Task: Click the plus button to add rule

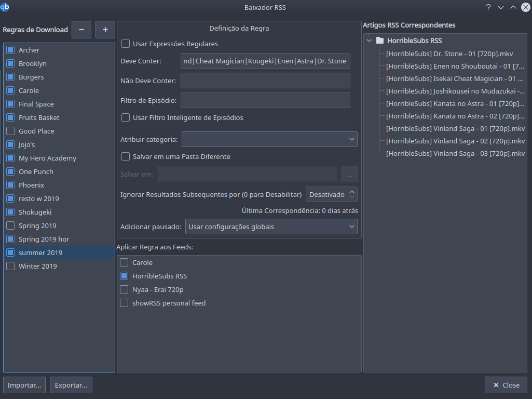Action: point(105,30)
